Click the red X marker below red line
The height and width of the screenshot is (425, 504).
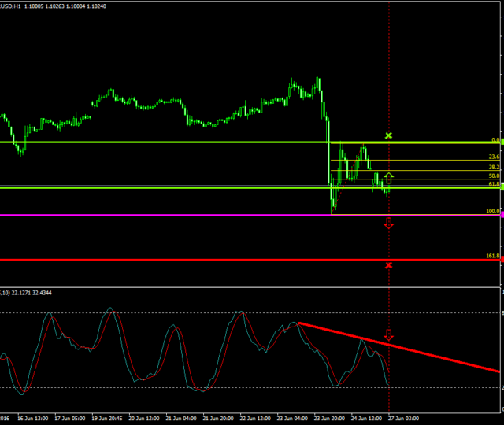pyautogui.click(x=388, y=265)
